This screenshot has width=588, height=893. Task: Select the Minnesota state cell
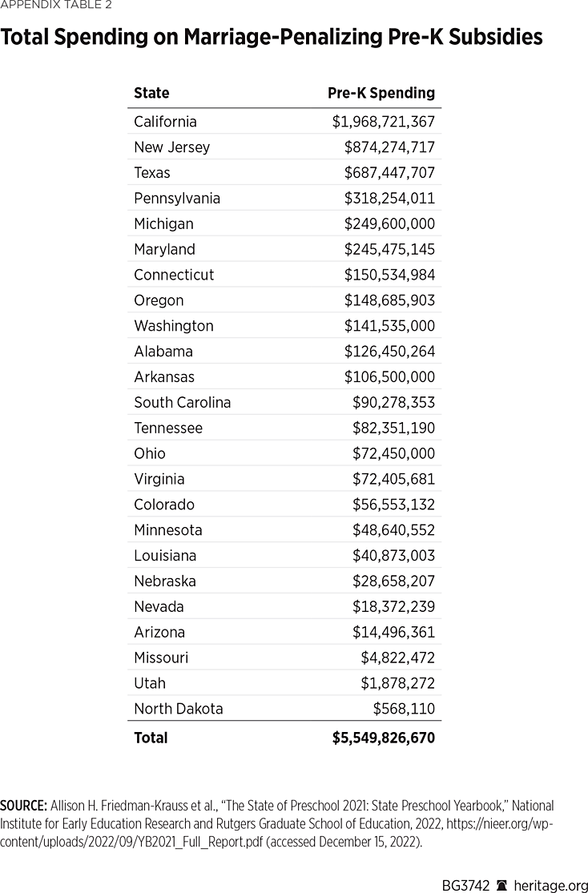[168, 530]
